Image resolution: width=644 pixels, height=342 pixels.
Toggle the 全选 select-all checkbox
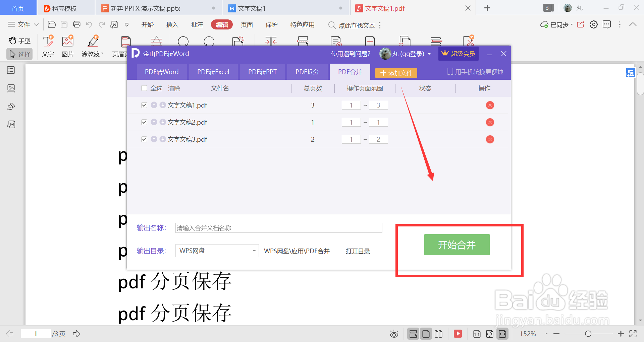(144, 88)
